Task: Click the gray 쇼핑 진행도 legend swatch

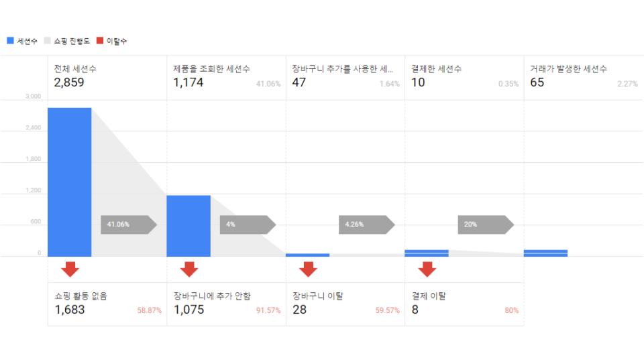Action: pyautogui.click(x=47, y=41)
